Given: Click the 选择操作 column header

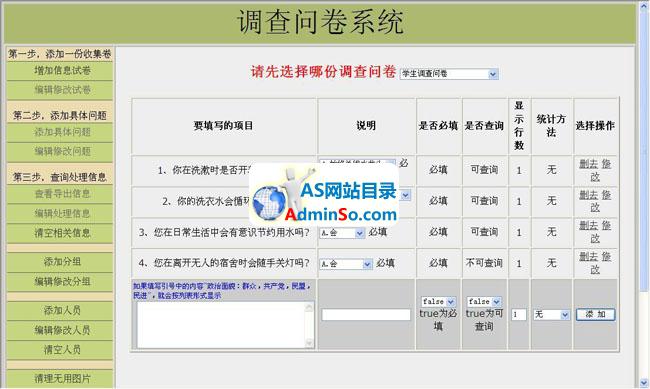Looking at the screenshot, I should [x=595, y=126].
